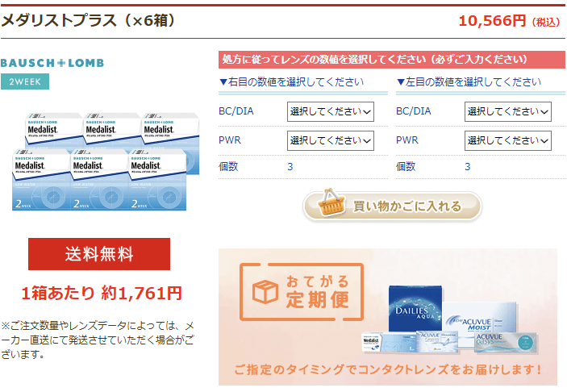The image size is (567, 392).
Task: Click the shopping basket icon
Action: 331,203
